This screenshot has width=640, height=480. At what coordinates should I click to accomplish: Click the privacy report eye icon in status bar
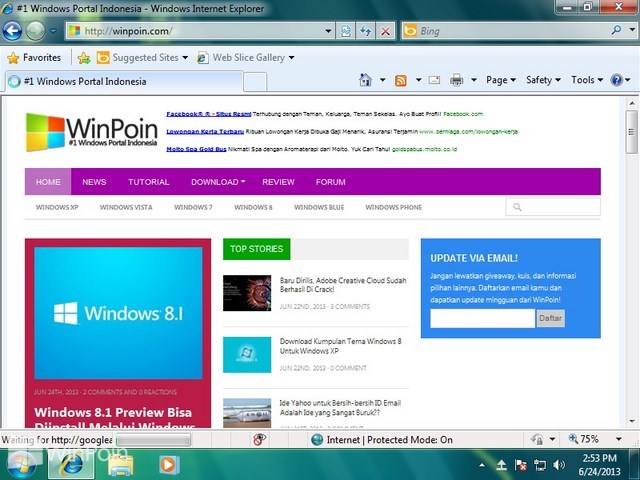pyautogui.click(x=259, y=439)
